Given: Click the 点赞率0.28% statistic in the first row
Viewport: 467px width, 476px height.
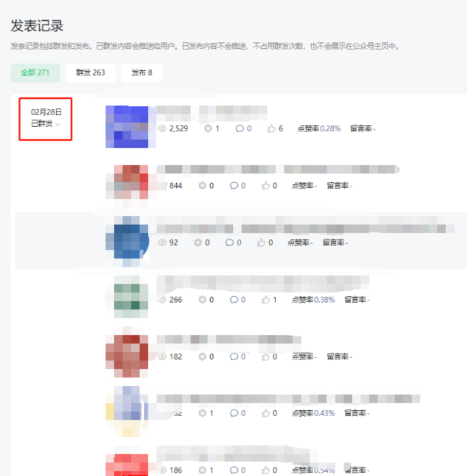Looking at the screenshot, I should (x=319, y=128).
